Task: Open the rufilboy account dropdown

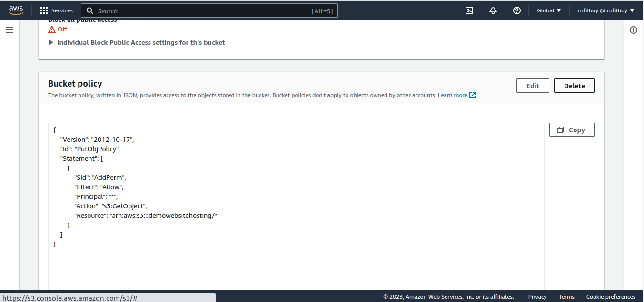Action: (x=606, y=10)
